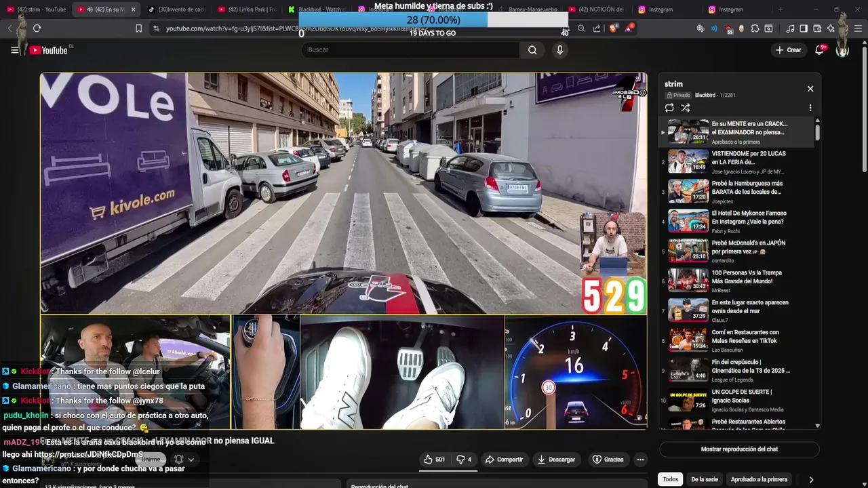This screenshot has width=868, height=488.
Task: Click the youtube.com URL address bar
Action: (x=359, y=28)
